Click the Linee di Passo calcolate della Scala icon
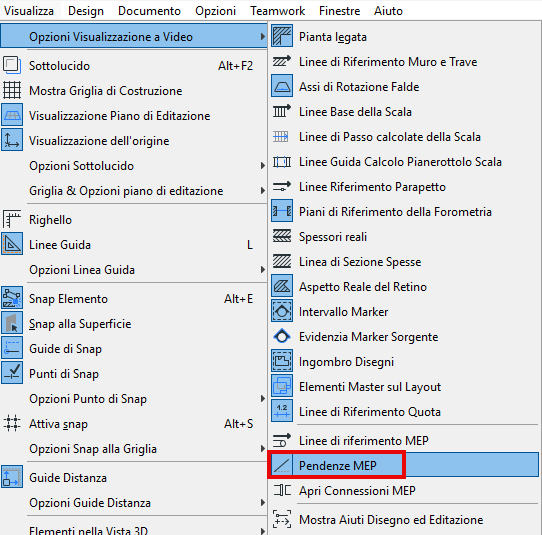542x535 pixels. click(x=282, y=137)
